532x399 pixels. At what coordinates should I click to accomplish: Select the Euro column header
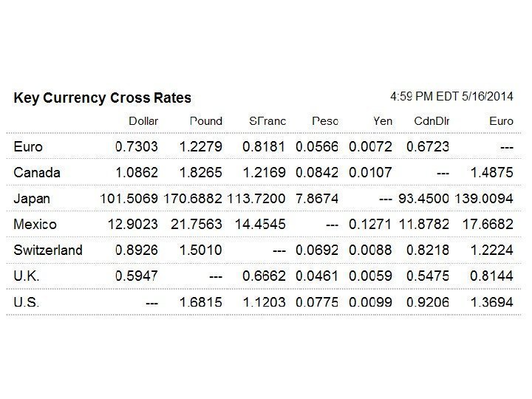pos(501,121)
